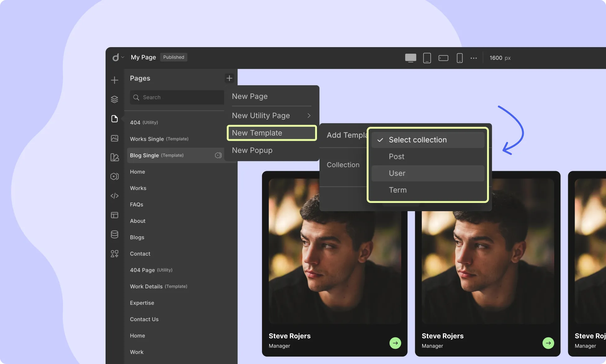Select New Template menu item
Image resolution: width=606 pixels, height=364 pixels.
click(x=272, y=133)
